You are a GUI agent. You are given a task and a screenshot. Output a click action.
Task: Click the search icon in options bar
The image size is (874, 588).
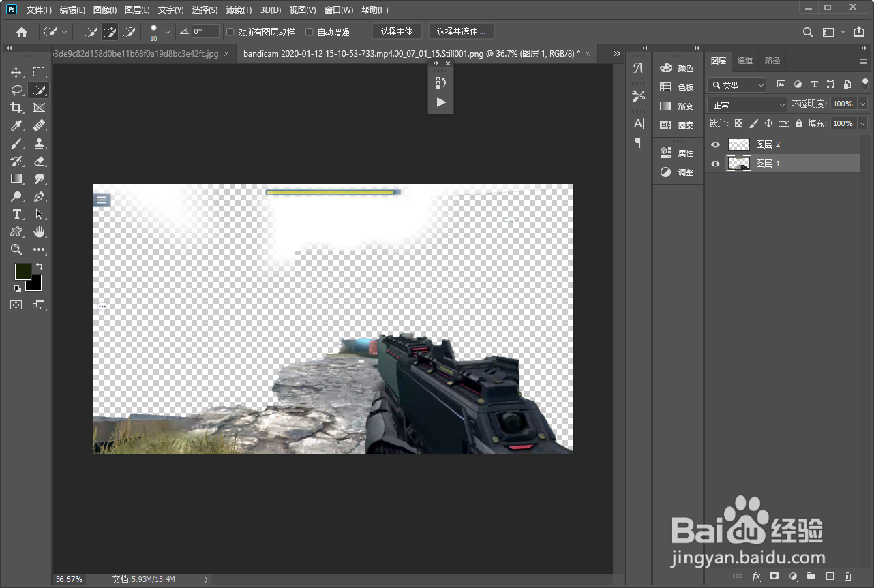[x=807, y=32]
